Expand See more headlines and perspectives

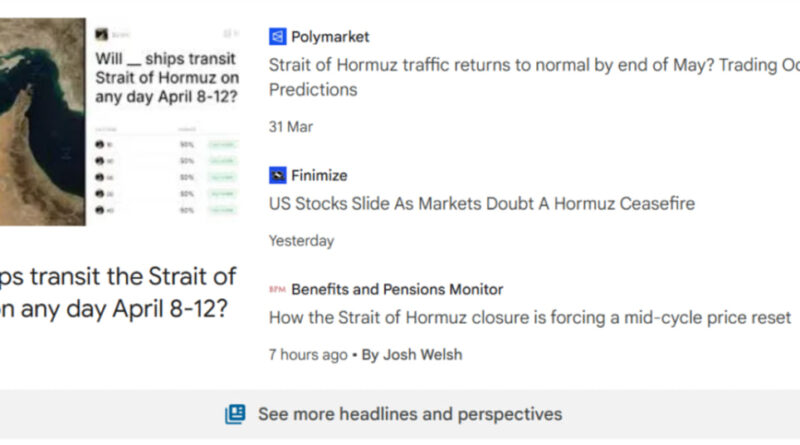410,414
